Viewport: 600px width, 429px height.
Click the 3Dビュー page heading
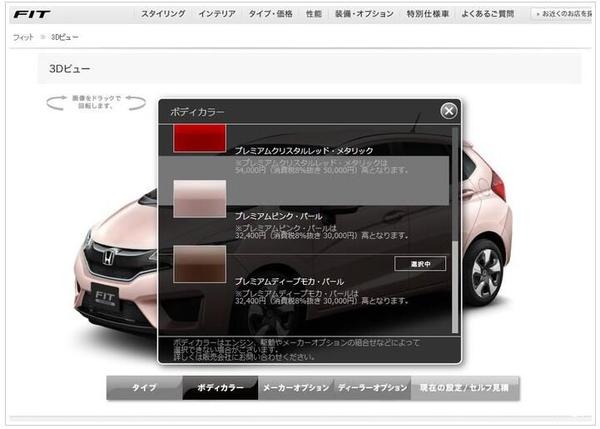[70, 69]
